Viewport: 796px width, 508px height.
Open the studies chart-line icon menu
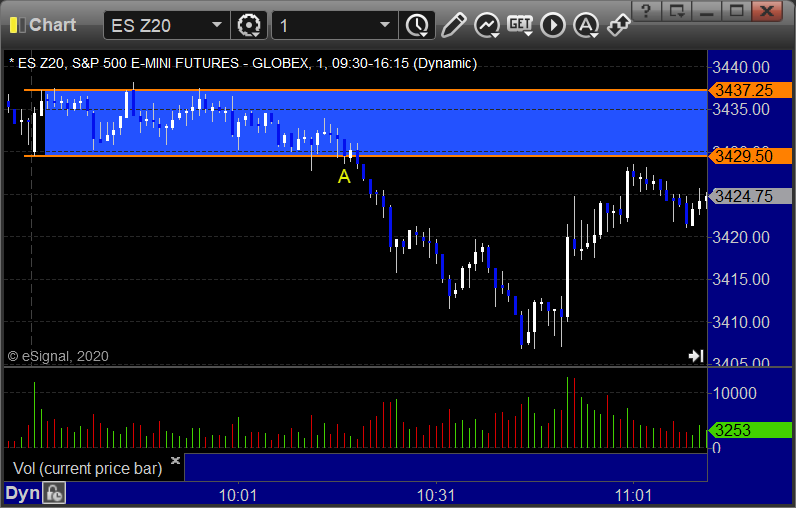point(487,25)
